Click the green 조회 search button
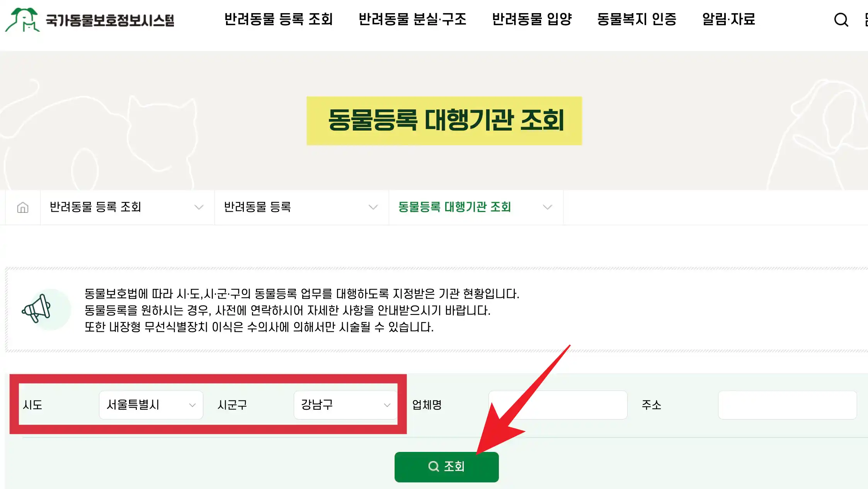This screenshot has height=489, width=868. coord(446,466)
